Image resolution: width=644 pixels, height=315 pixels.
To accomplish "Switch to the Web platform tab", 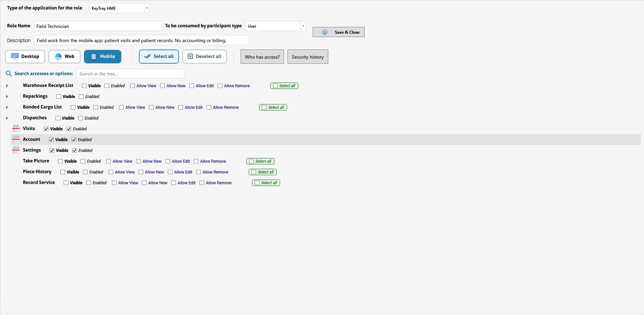I will coord(64,57).
